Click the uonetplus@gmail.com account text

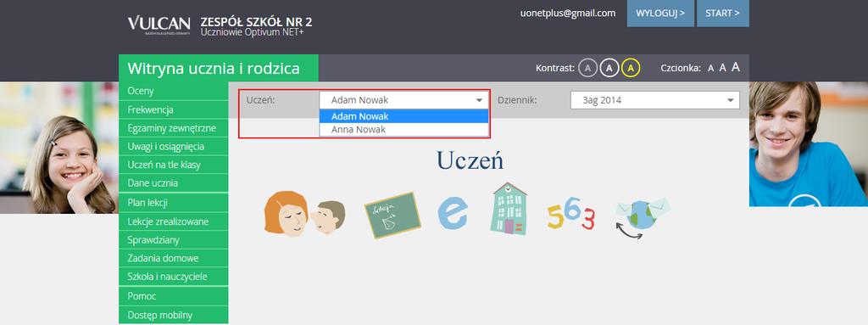tap(568, 14)
